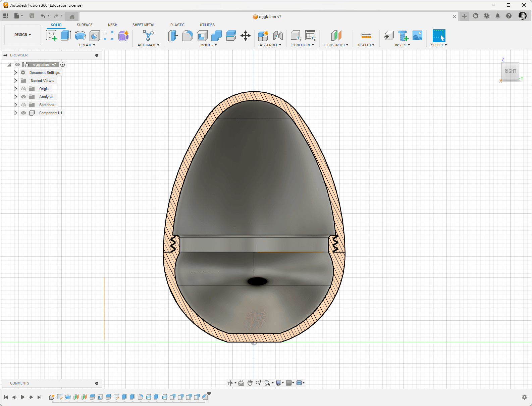Image resolution: width=532 pixels, height=406 pixels.
Task: Select the Measure tool
Action: pyautogui.click(x=366, y=35)
